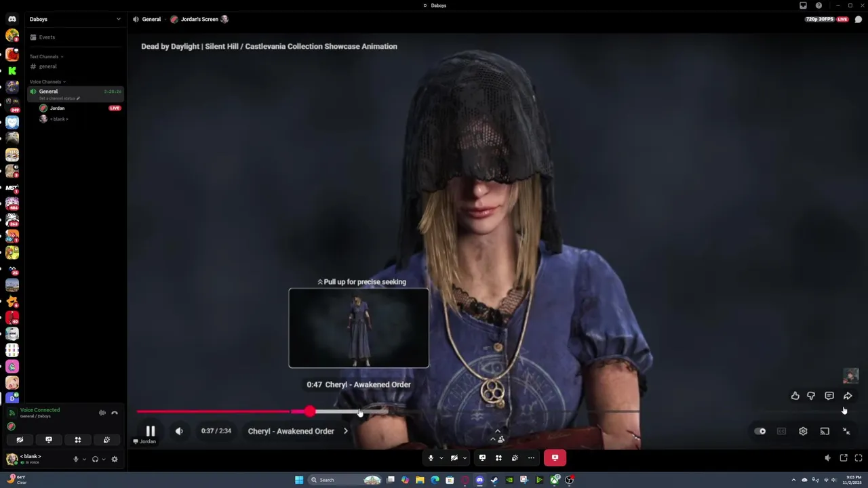Adjust stream volume speaker icon
This screenshot has height=488, width=868.
[x=828, y=458]
